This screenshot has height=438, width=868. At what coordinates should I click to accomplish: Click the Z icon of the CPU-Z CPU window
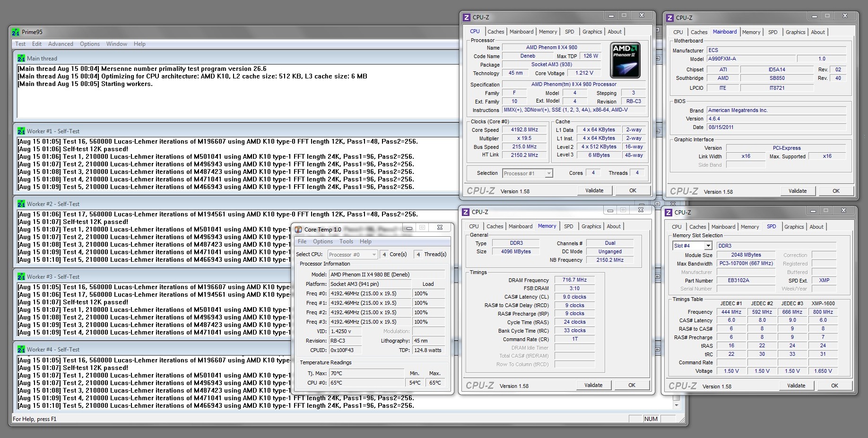pos(466,17)
